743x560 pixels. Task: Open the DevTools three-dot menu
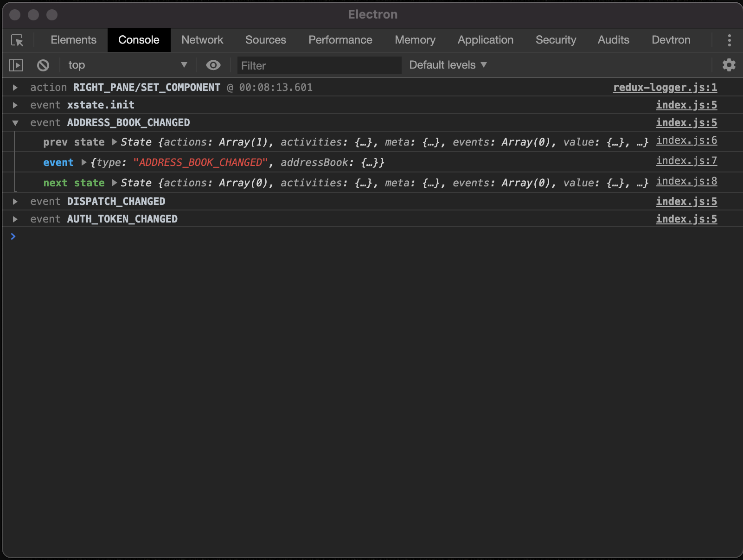(730, 40)
